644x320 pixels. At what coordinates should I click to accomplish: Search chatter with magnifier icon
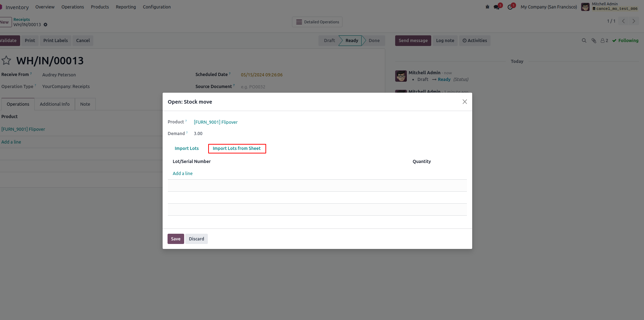584,41
